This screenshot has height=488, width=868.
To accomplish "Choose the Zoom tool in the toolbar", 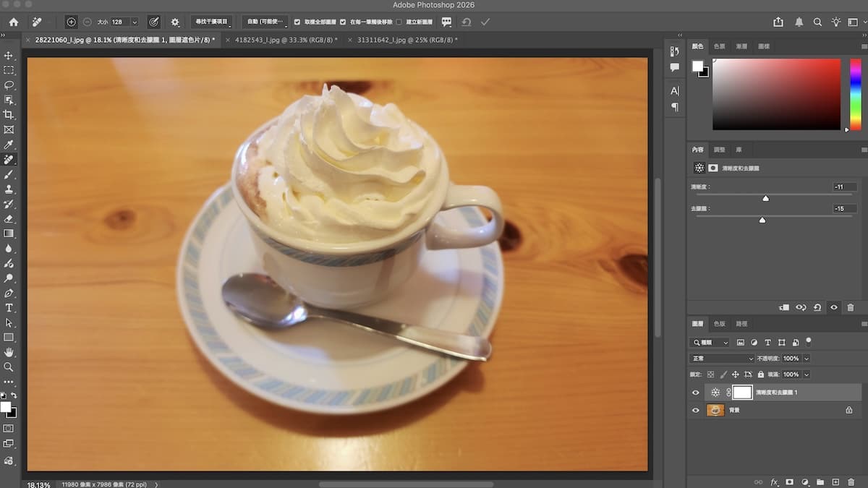I will tap(9, 367).
